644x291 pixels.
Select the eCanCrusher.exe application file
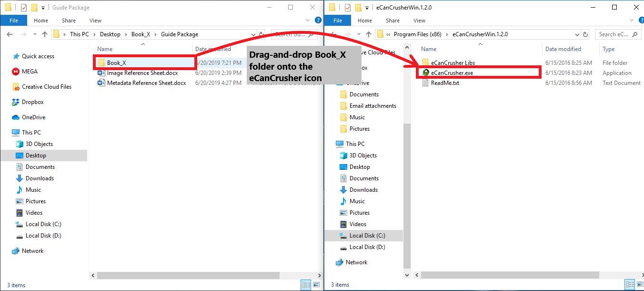447,73
